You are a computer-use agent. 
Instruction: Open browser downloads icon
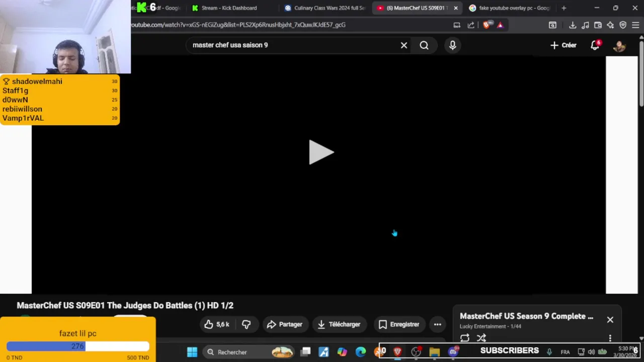[573, 25]
